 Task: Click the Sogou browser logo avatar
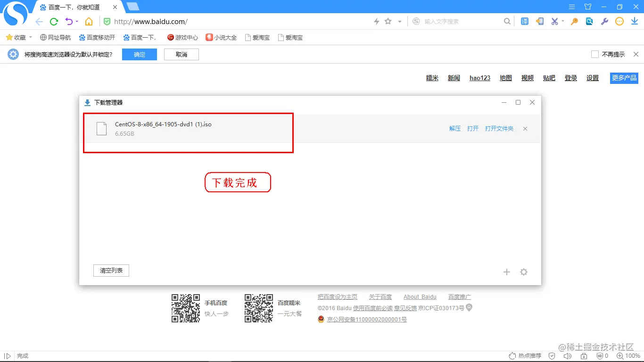(x=16, y=14)
